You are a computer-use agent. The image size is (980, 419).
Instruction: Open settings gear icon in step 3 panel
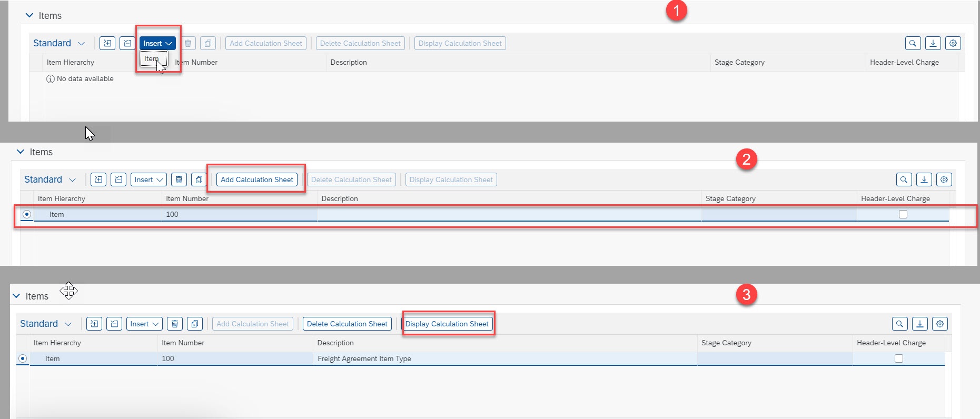click(940, 324)
